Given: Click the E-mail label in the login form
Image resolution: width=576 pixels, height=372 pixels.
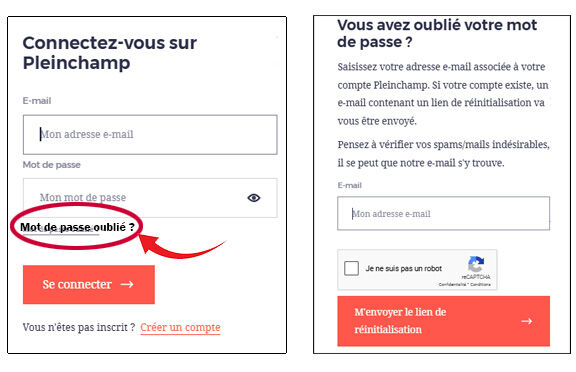Looking at the screenshot, I should pos(37,101).
